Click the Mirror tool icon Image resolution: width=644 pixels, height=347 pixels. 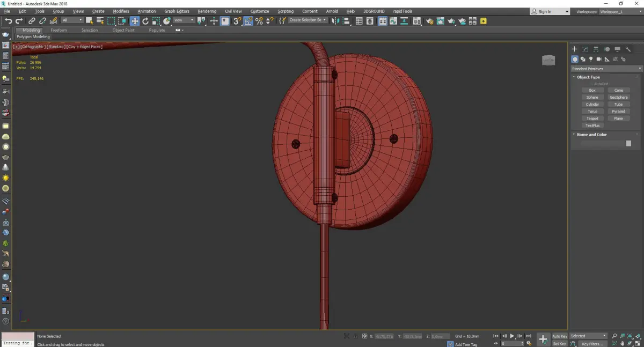click(335, 21)
